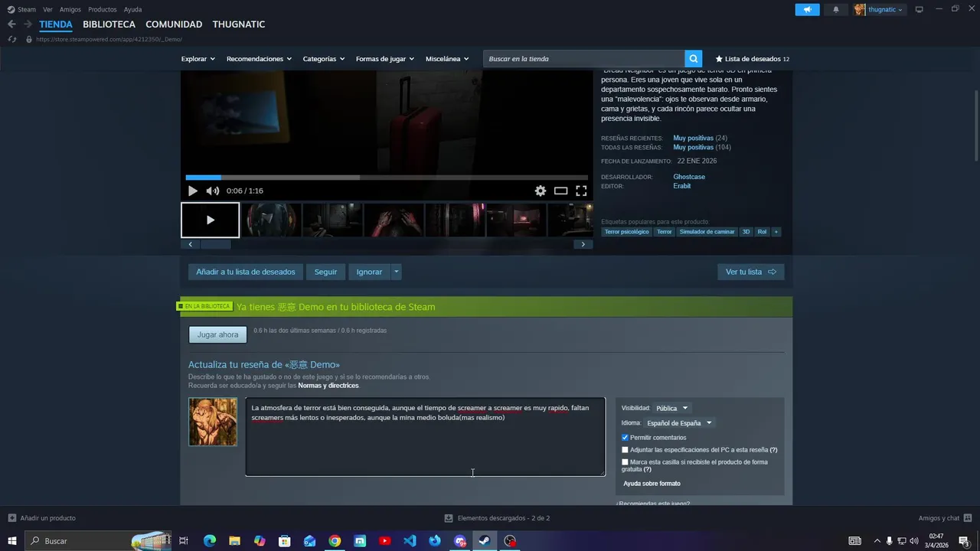Screen dimensions: 980x551
Task: Add more tags with the plus button
Action: [776, 232]
